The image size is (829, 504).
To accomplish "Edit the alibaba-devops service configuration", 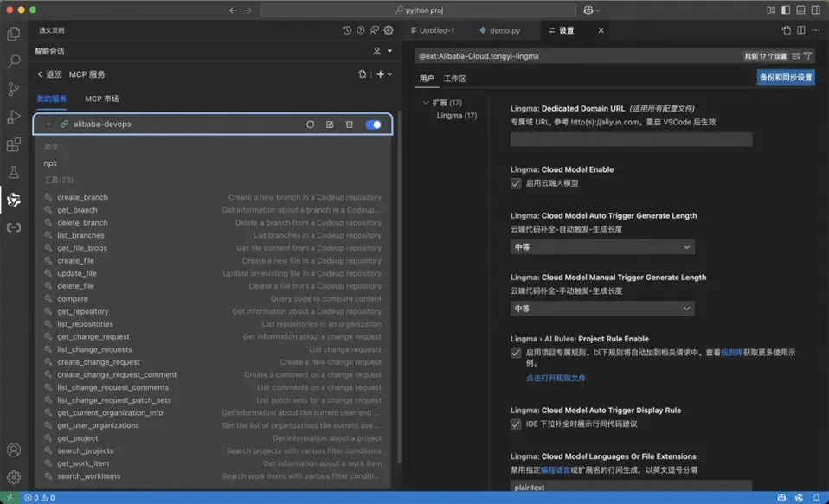I will coord(330,124).
